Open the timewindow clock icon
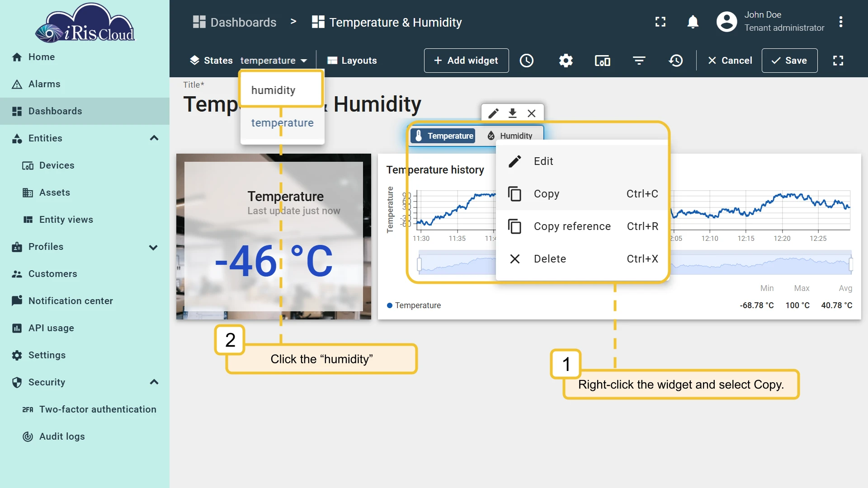The image size is (868, 488). (527, 61)
